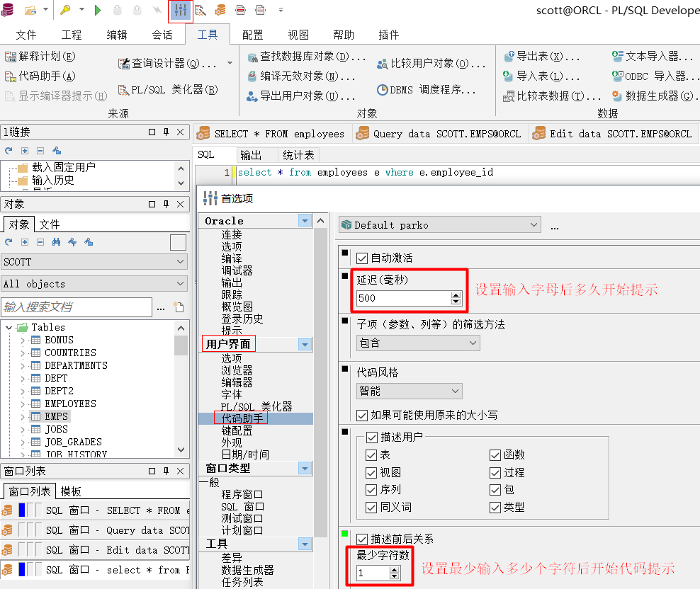Click refresh icon in connection panel
This screenshot has width=700, height=589.
9,151
